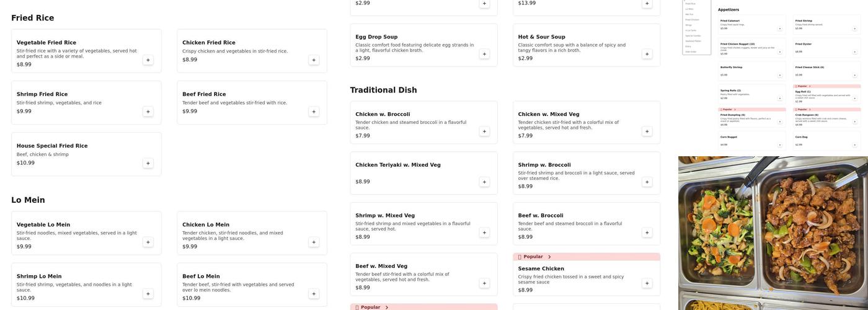Add Vegetable Fried Rice to order
The width and height of the screenshot is (868, 310).
point(148,60)
